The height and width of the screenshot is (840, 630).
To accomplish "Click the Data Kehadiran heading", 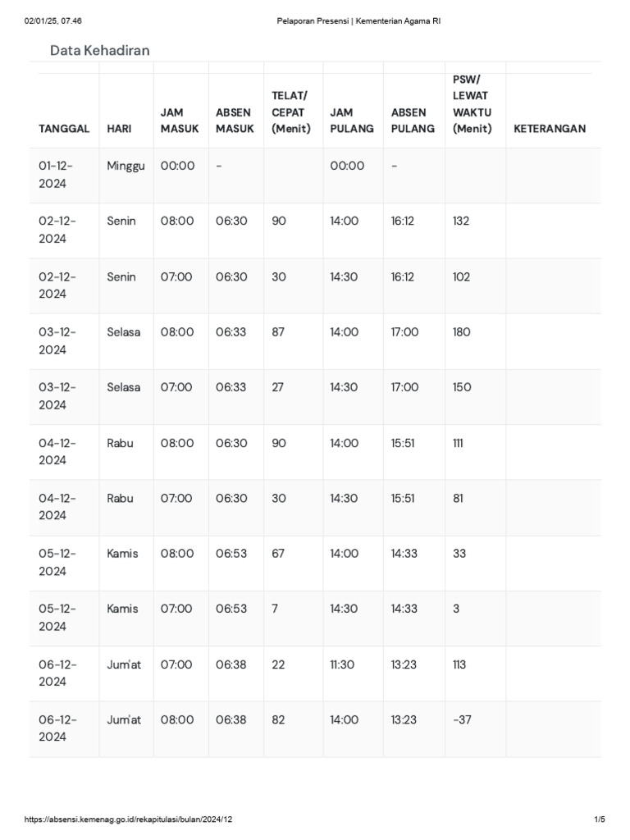I will 100,51.
